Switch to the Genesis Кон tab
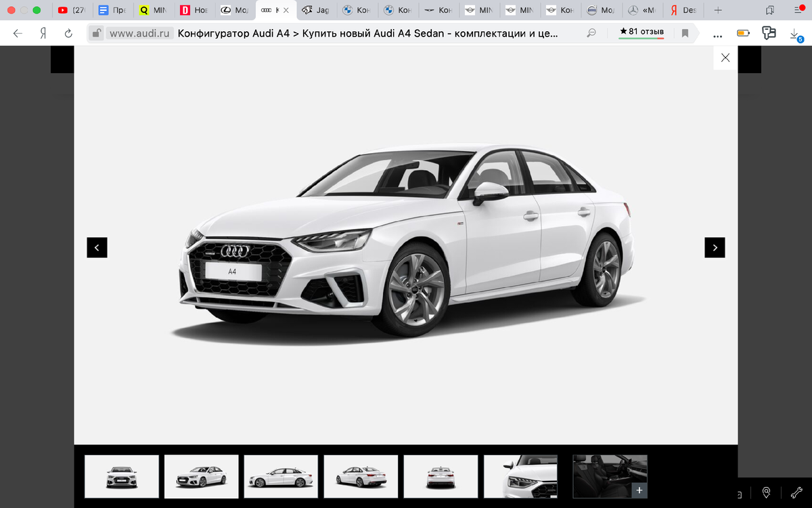Image resolution: width=812 pixels, height=508 pixels. click(438, 10)
